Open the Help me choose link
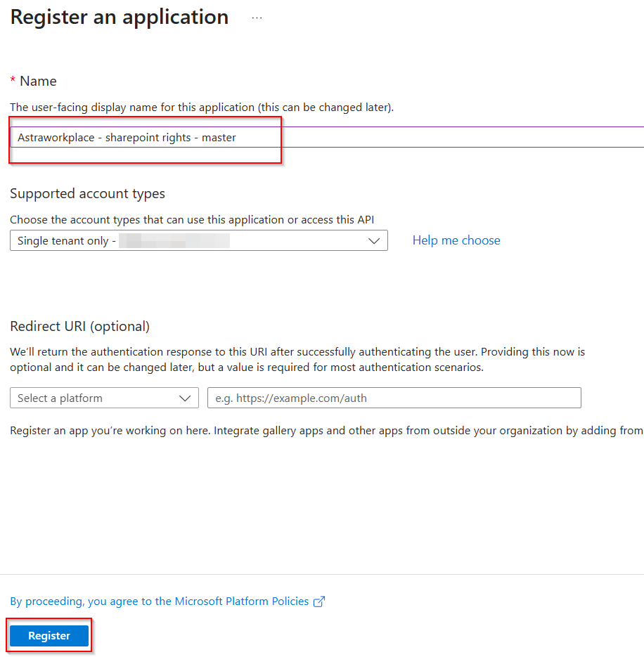 tap(456, 240)
